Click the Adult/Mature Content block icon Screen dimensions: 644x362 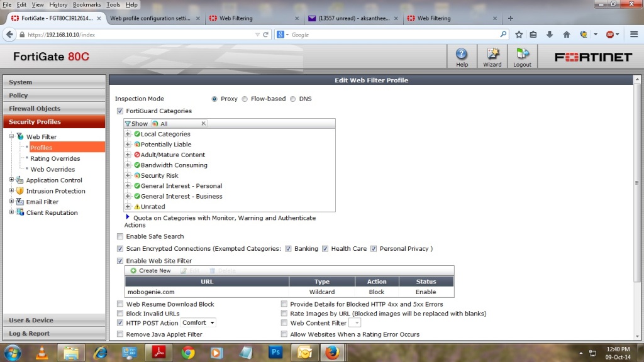(137, 155)
